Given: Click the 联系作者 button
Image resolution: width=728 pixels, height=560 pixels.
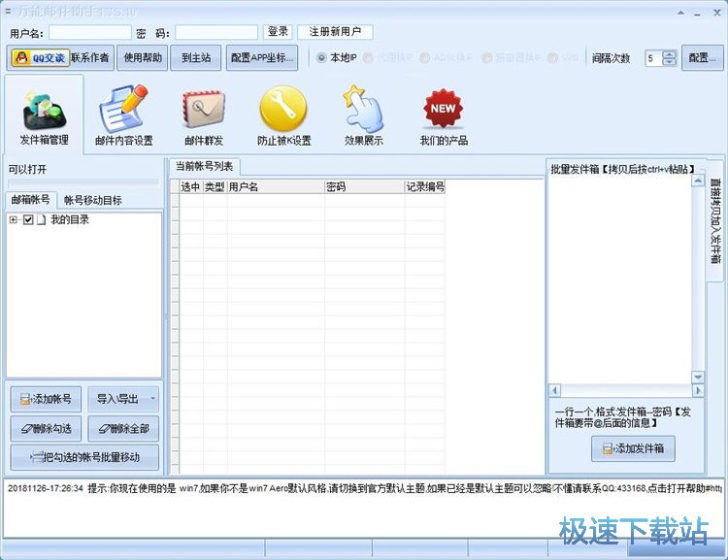Looking at the screenshot, I should [x=90, y=57].
